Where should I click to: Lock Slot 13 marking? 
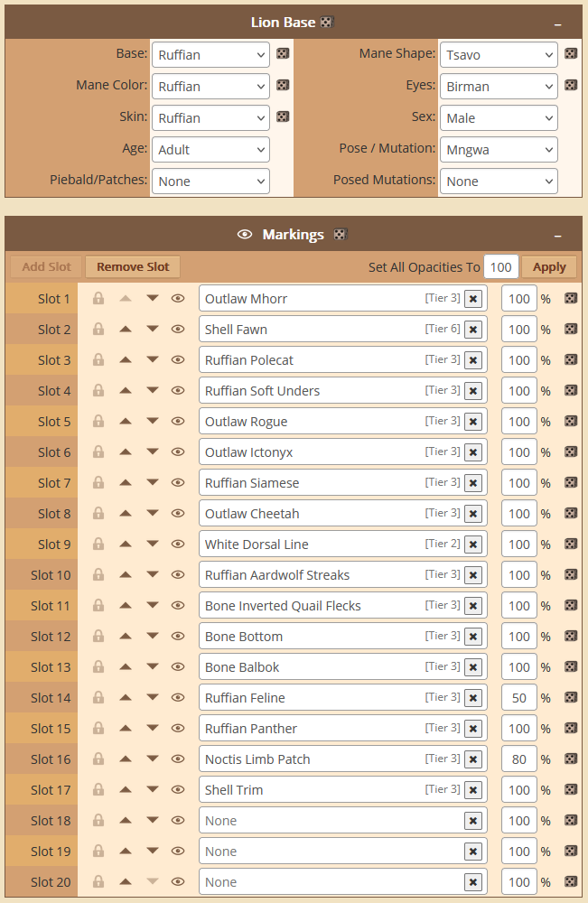coord(98,667)
